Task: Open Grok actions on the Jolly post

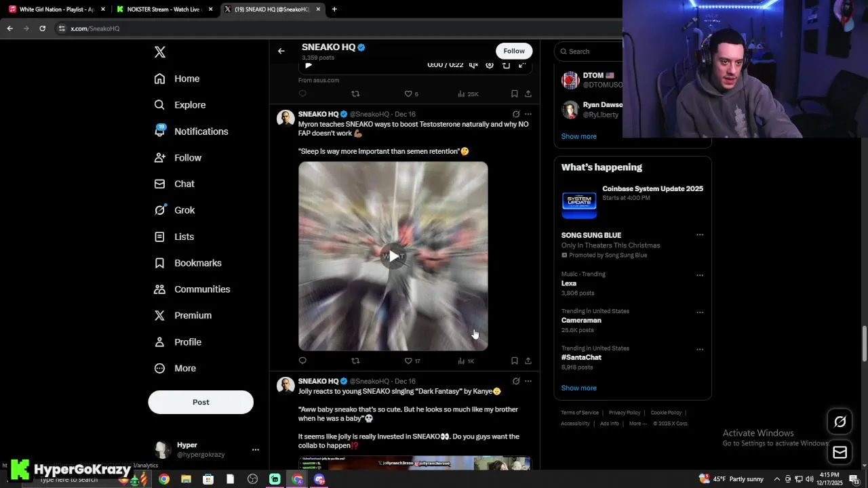Action: click(516, 381)
